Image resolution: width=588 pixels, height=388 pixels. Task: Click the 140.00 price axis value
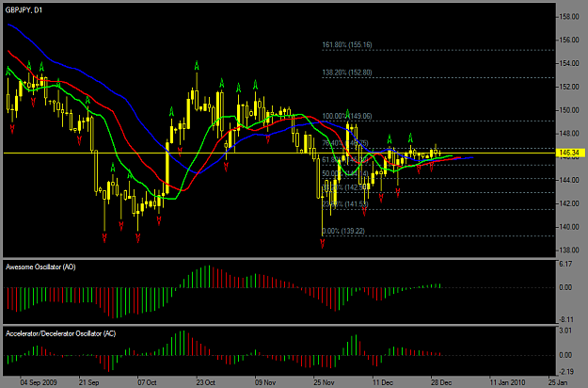(569, 227)
